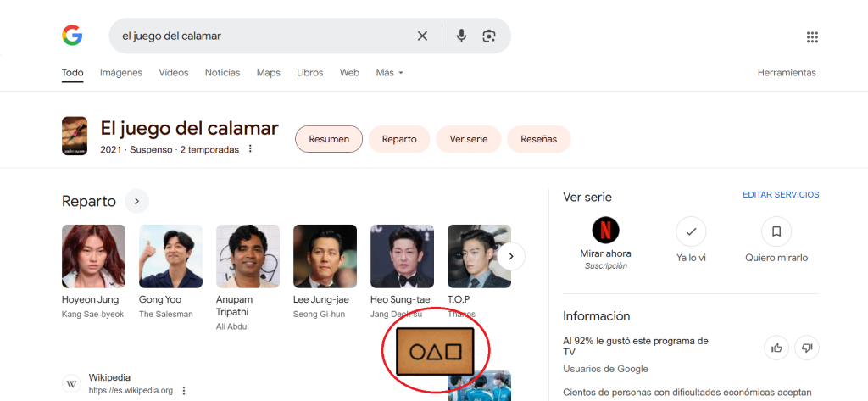Expand the Reparto section arrow
Screen dimensions: 868x401
click(x=136, y=201)
